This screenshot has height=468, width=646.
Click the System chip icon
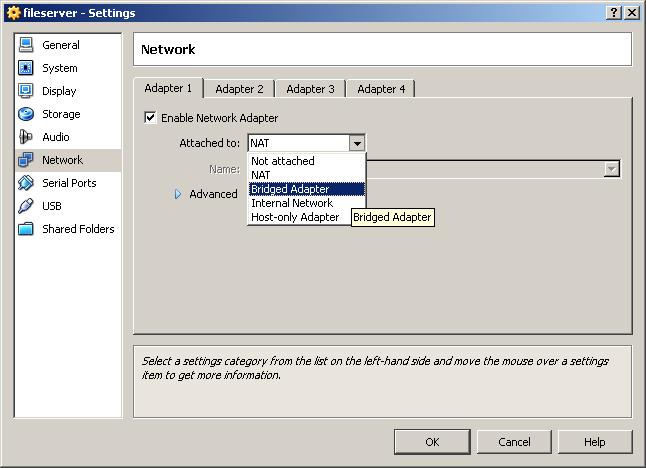26,68
